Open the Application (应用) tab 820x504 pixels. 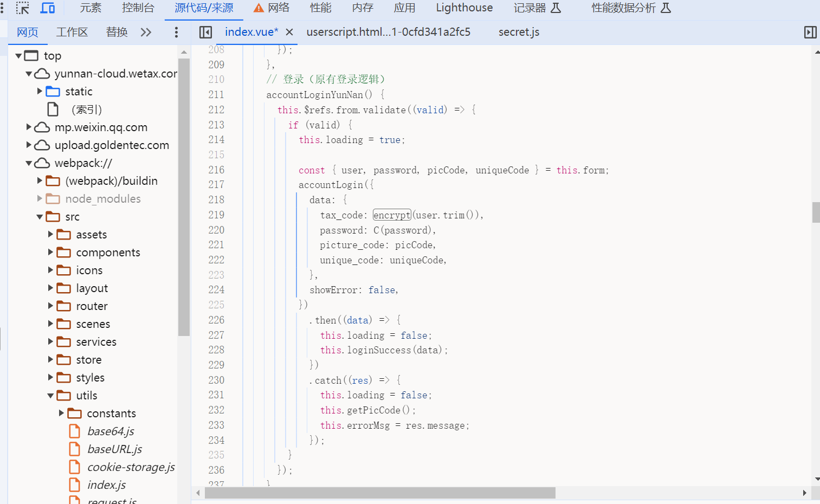pyautogui.click(x=405, y=8)
